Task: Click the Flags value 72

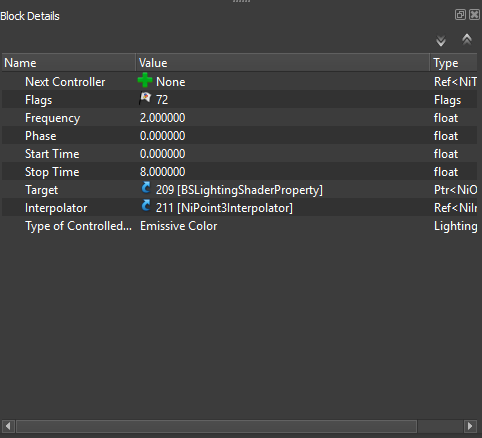Action: click(x=162, y=100)
